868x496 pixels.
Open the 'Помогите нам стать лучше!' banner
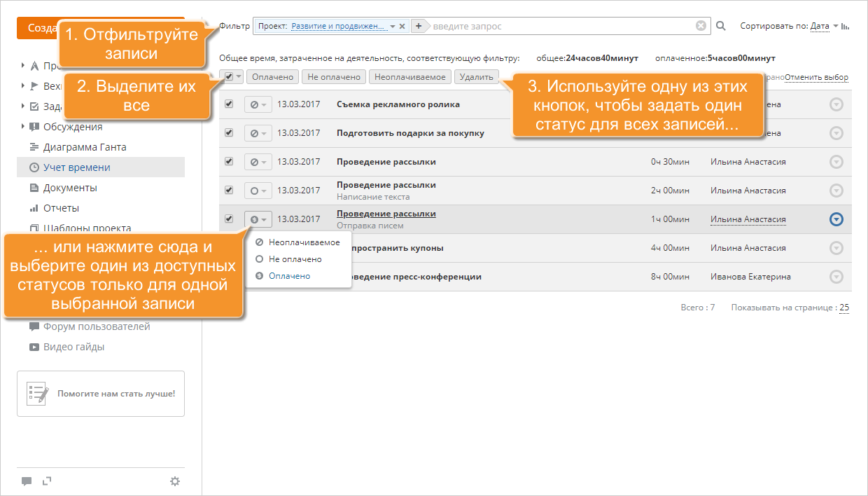[101, 394]
